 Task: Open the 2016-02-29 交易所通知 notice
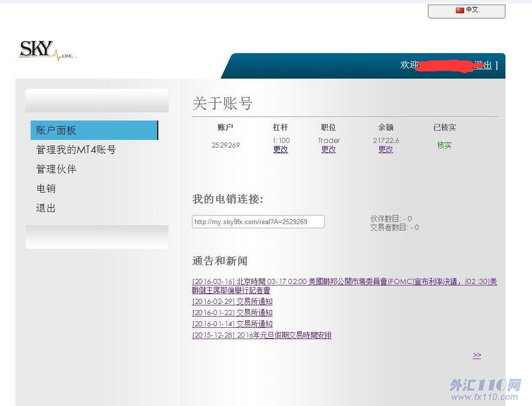[232, 301]
